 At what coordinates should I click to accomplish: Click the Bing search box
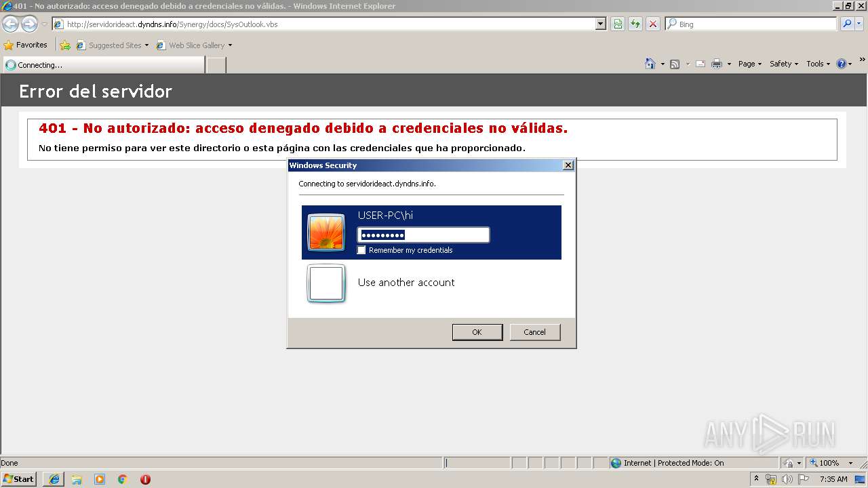click(x=751, y=24)
